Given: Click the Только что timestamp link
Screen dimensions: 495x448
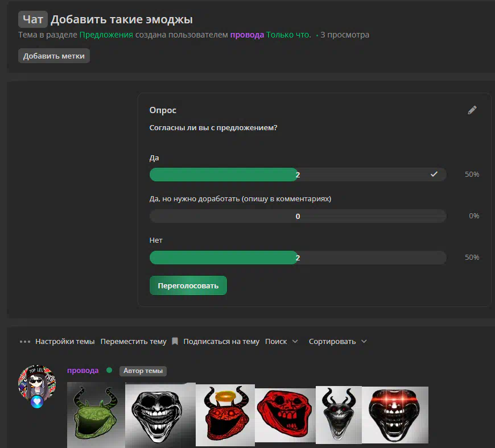Looking at the screenshot, I should 288,35.
